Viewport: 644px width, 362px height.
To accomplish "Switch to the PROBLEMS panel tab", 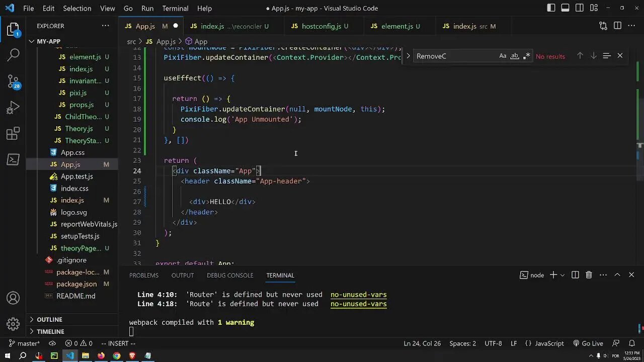I will pyautogui.click(x=144, y=275).
